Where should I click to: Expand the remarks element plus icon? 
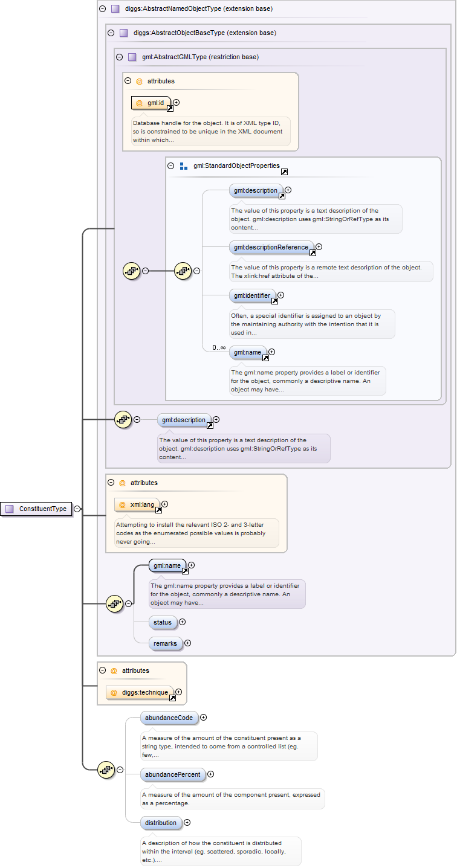click(x=187, y=643)
